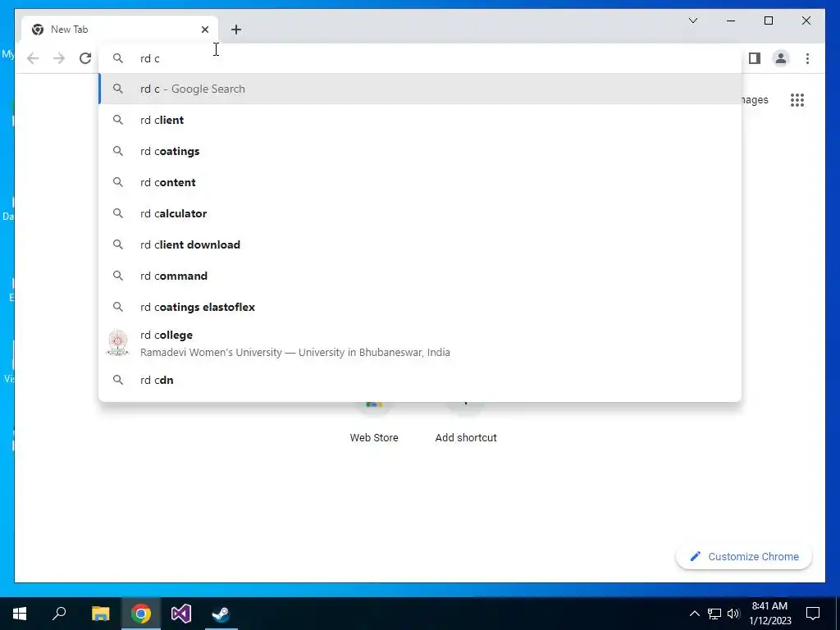The width and height of the screenshot is (840, 630).
Task: Pick the 'rd college' university suggestion
Action: tap(420, 344)
